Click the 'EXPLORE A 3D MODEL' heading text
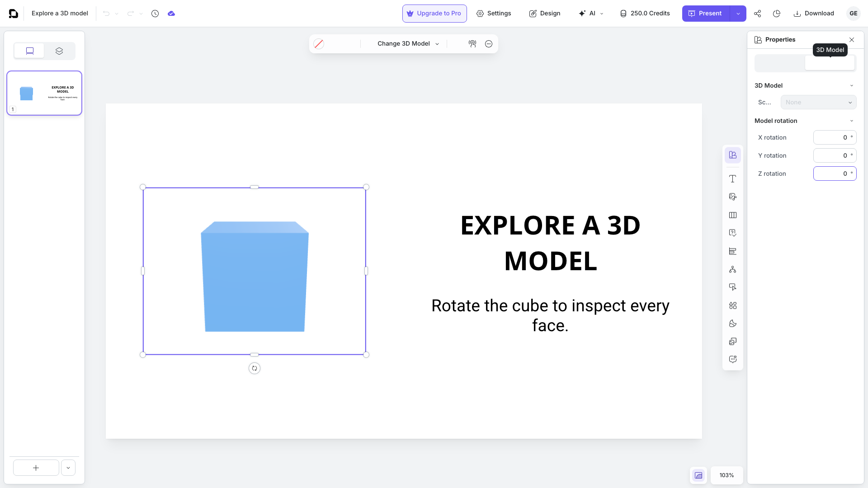Viewport: 868px width, 488px height. [x=550, y=243]
